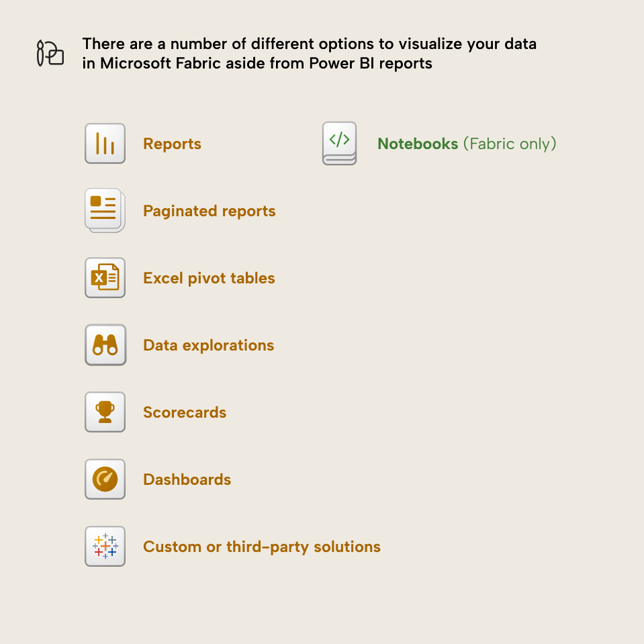Click the Reports bar chart icon

click(x=105, y=143)
